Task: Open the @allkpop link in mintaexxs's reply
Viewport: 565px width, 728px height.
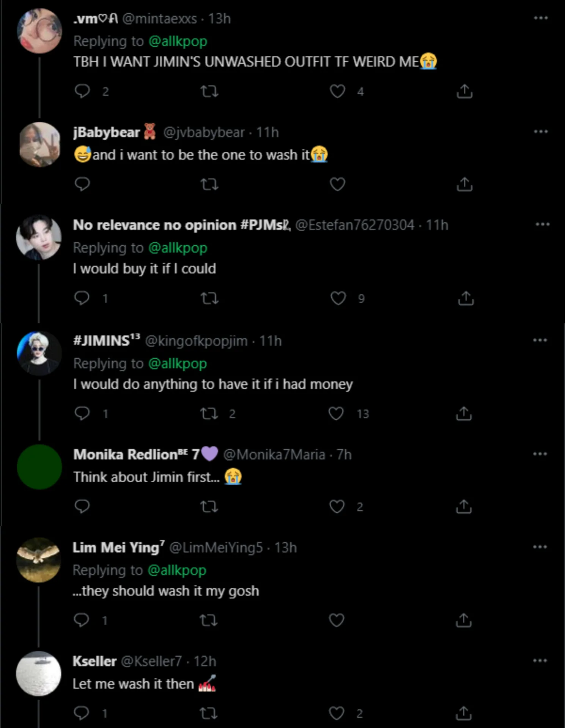Action: tap(178, 41)
